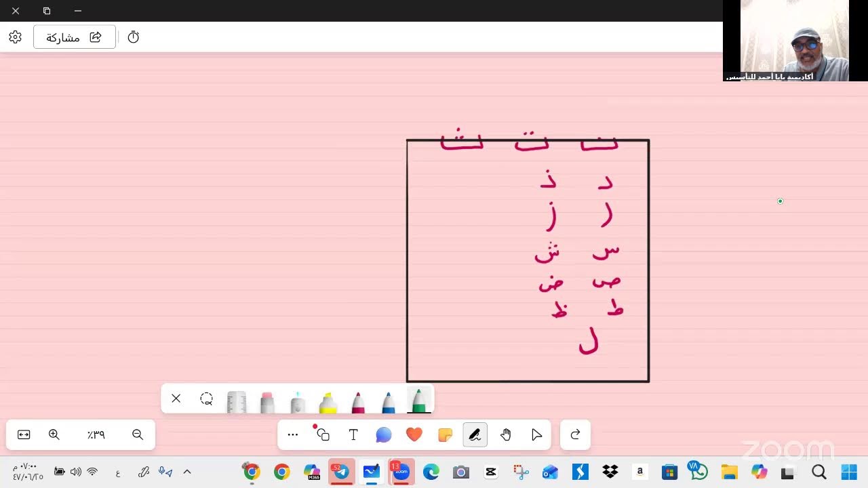Select the lasso selection tool
Image resolution: width=868 pixels, height=488 pixels.
click(207, 399)
